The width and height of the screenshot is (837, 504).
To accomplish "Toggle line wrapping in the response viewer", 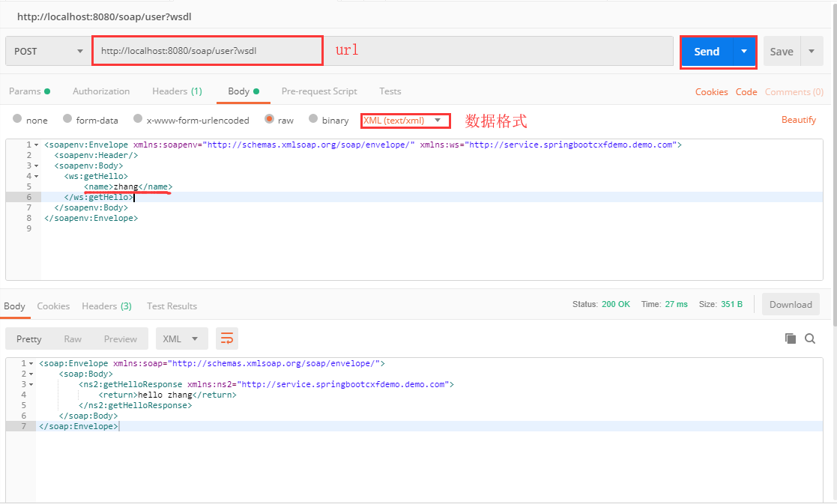I will (227, 338).
